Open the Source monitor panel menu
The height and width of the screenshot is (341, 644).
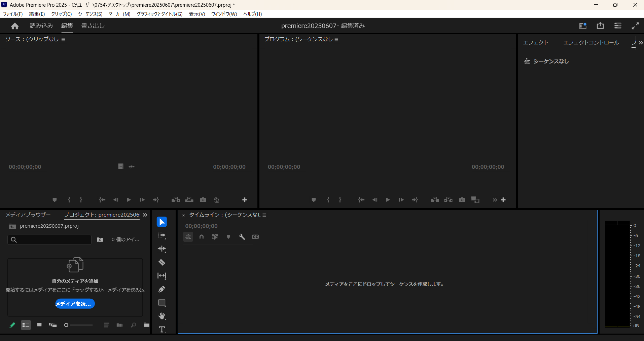click(63, 39)
